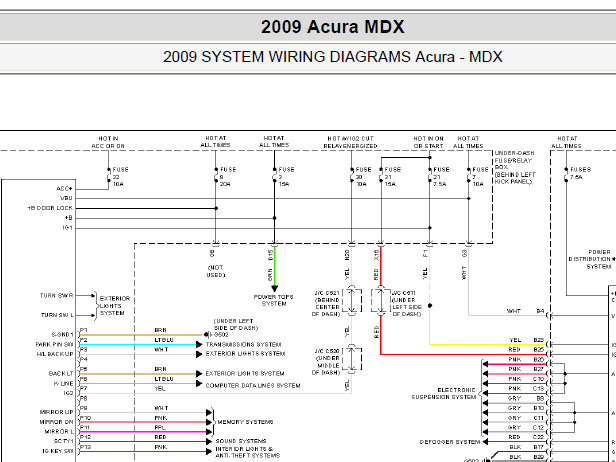616x462 pixels.
Task: Click the "J/C C520 (UNDER MIDDLE OF DASH)" label
Action: click(x=327, y=362)
